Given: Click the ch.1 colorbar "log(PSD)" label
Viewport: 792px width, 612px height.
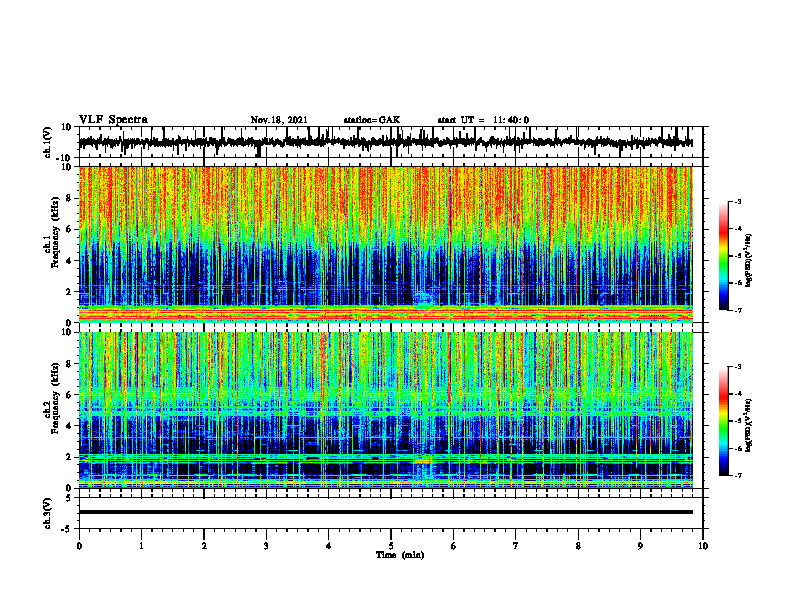Looking at the screenshot, I should pos(749,260).
